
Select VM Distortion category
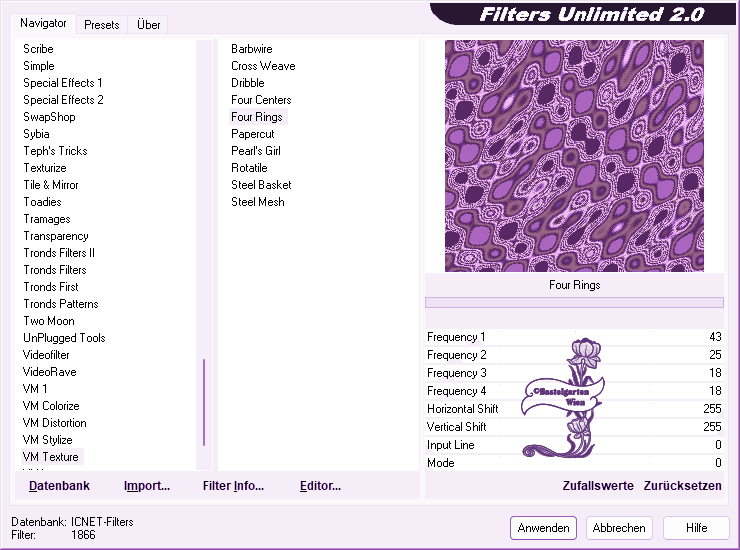[x=55, y=423]
